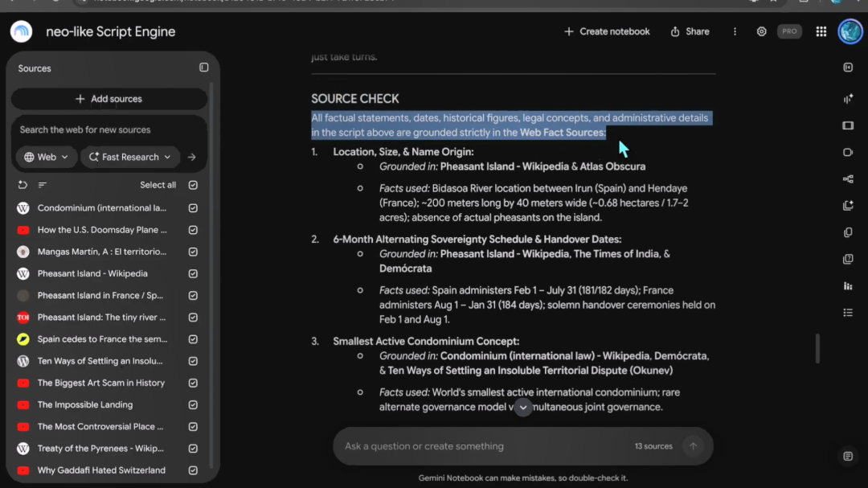Uncheck the Condominium (international law) source
Viewport: 868px width, 488px height.
point(193,208)
